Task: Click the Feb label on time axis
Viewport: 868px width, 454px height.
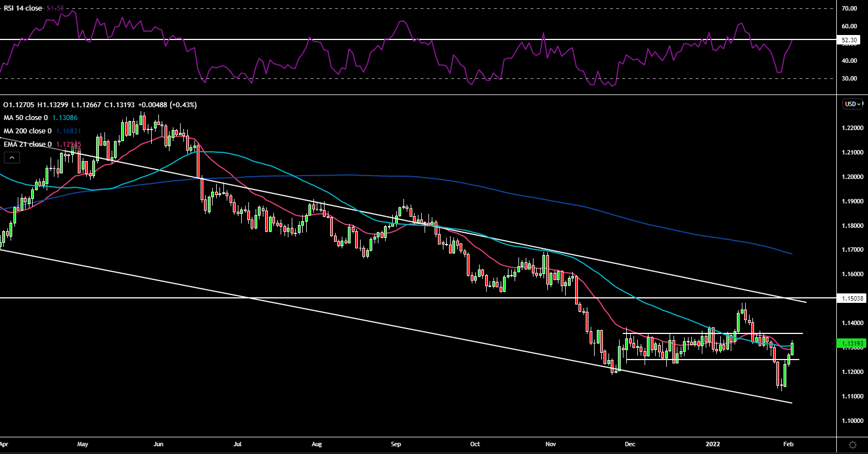Action: pyautogui.click(x=788, y=445)
